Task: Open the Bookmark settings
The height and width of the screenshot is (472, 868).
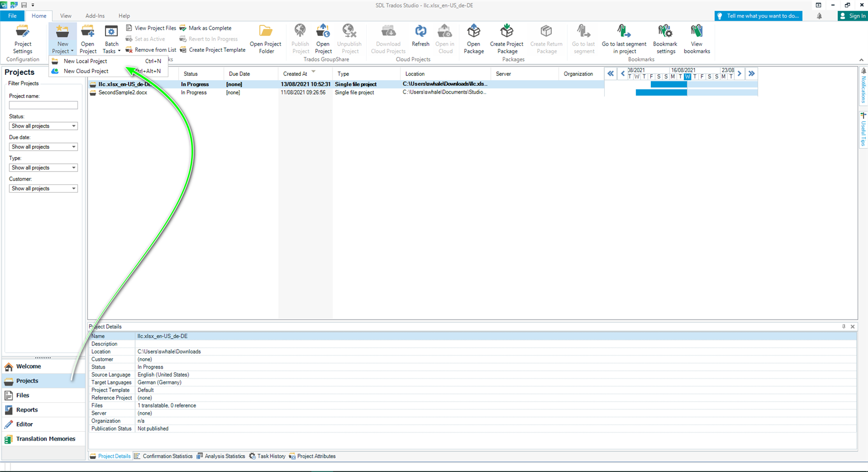Action: pos(665,39)
